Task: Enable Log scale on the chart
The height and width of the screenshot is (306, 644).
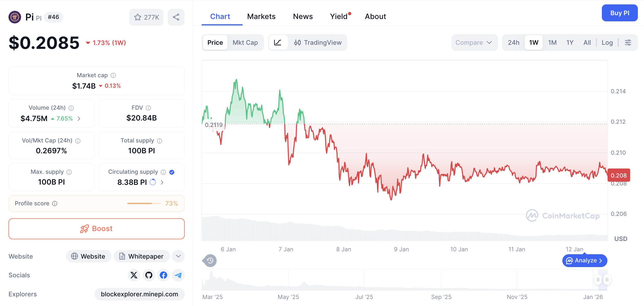Action: [607, 42]
